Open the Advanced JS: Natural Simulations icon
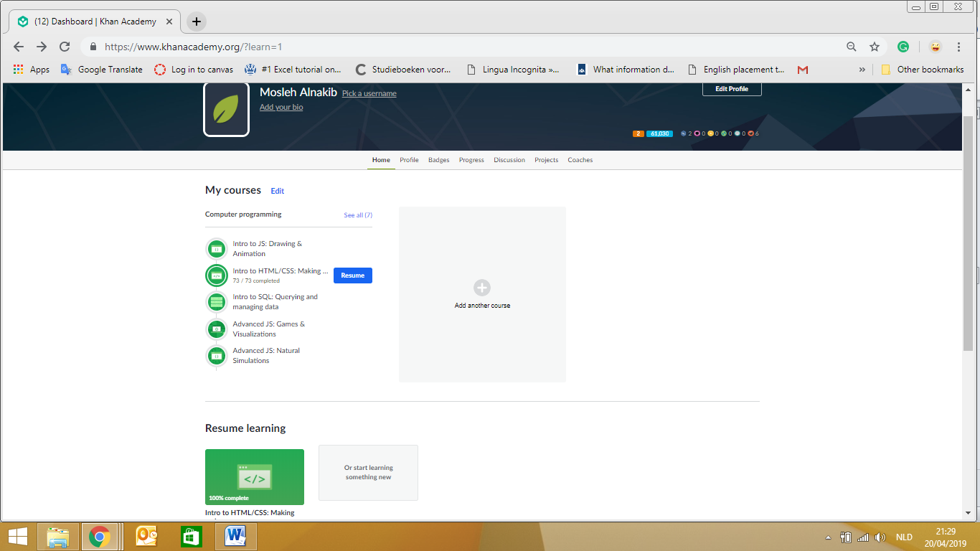Viewport: 980px width, 551px height. click(x=217, y=356)
